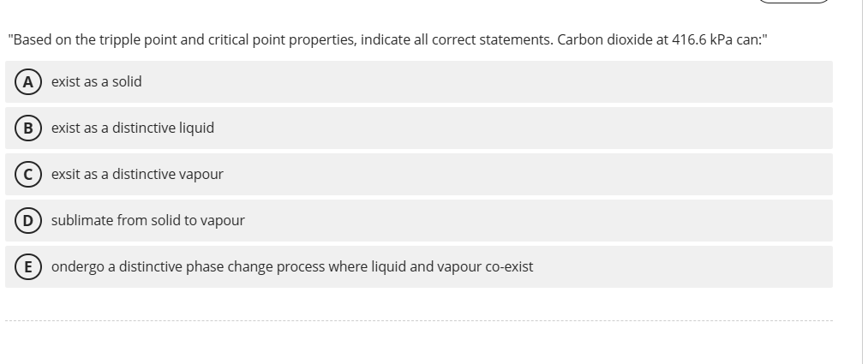This screenshot has width=868, height=364.
Task: Select the circled A option marker
Action: tap(27, 82)
